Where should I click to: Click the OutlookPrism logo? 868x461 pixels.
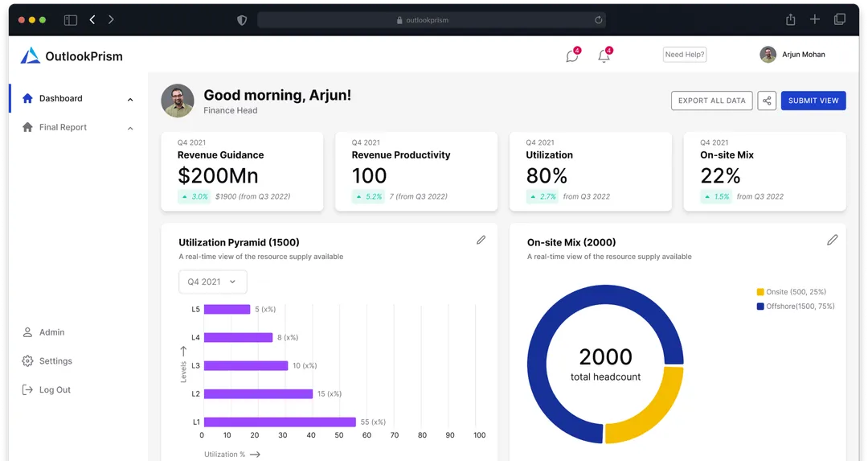pyautogui.click(x=31, y=56)
